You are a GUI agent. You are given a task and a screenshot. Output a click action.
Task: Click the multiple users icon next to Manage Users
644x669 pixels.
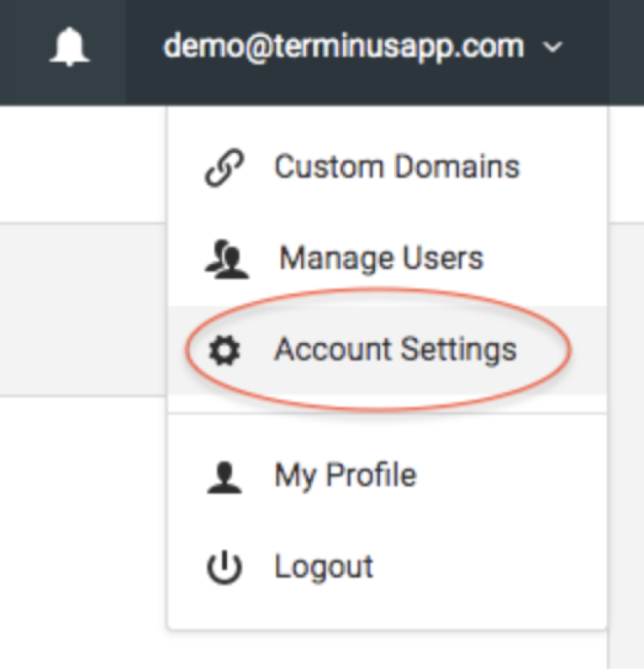[225, 256]
